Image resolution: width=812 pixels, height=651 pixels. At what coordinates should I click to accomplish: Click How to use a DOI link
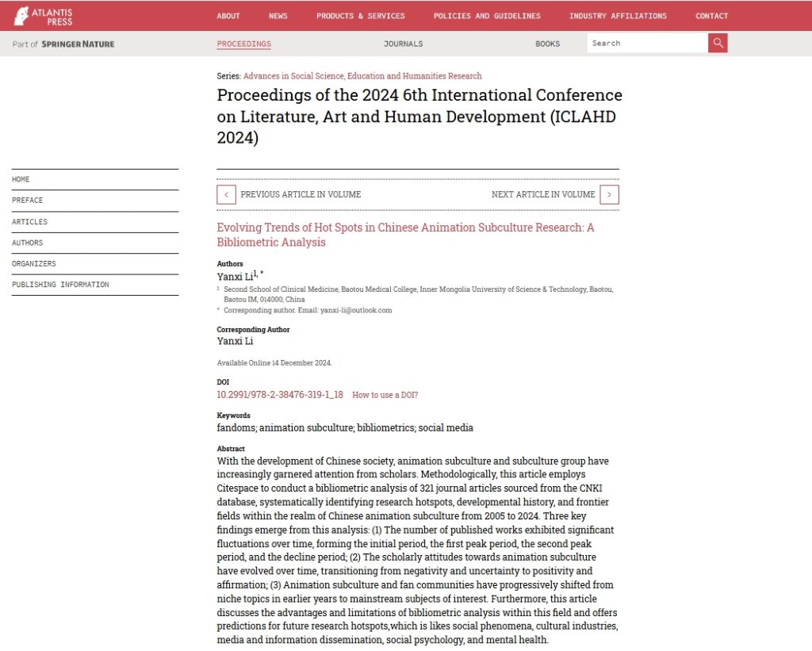[x=385, y=395]
